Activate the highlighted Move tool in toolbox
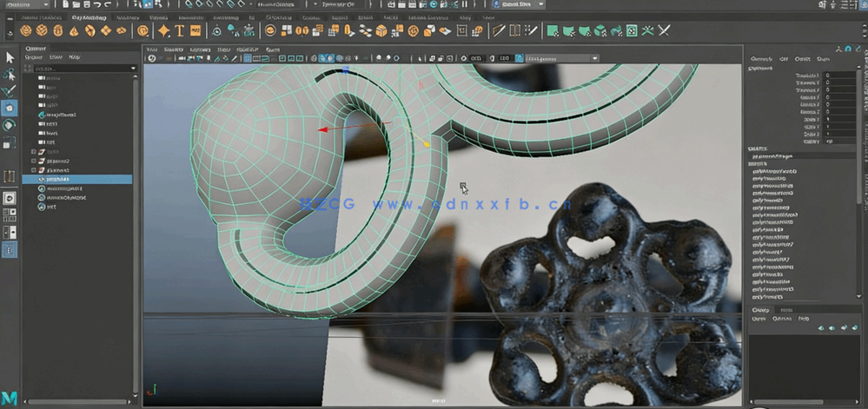This screenshot has height=409, width=868. pos(10,108)
